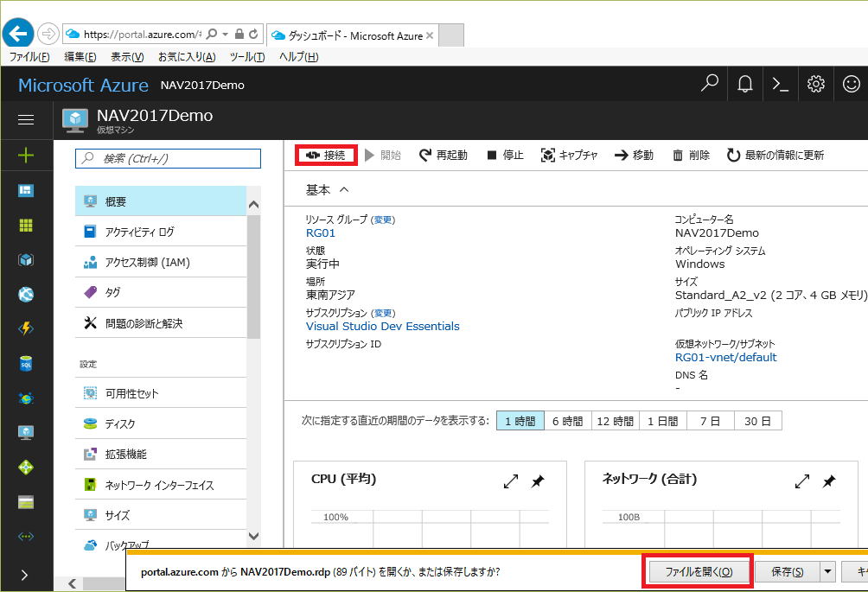Image resolution: width=868 pixels, height=592 pixels.
Task: Open App Services globe icon in sidebar
Action: click(26, 295)
